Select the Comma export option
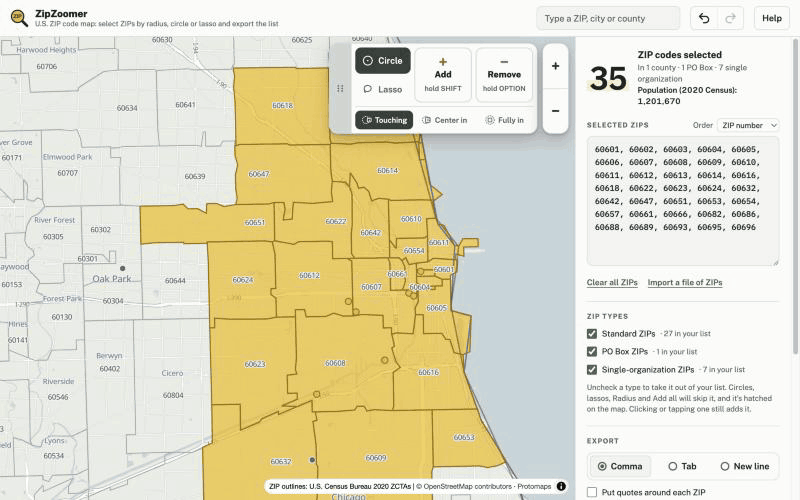The image size is (800, 500). pos(620,466)
